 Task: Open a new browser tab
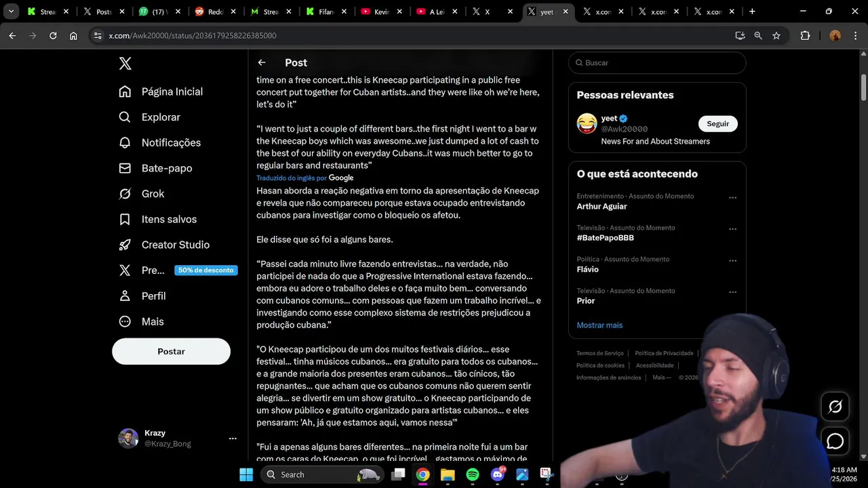[752, 12]
